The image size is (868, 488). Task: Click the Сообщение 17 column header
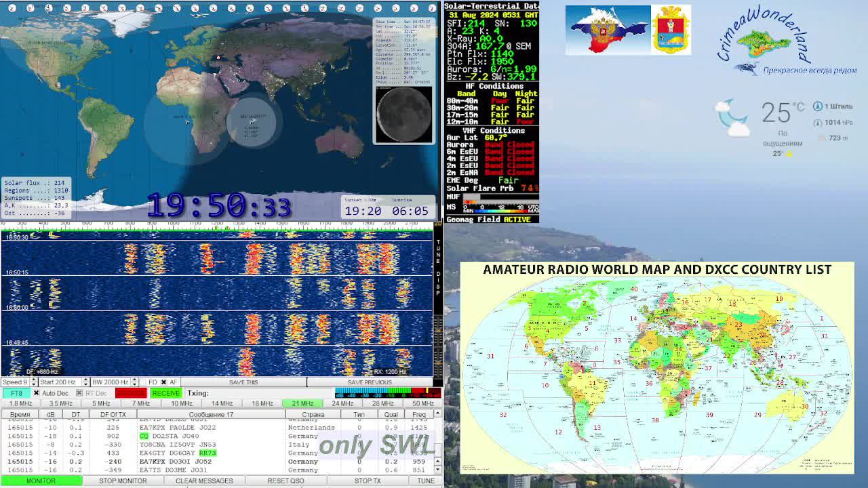(x=211, y=414)
